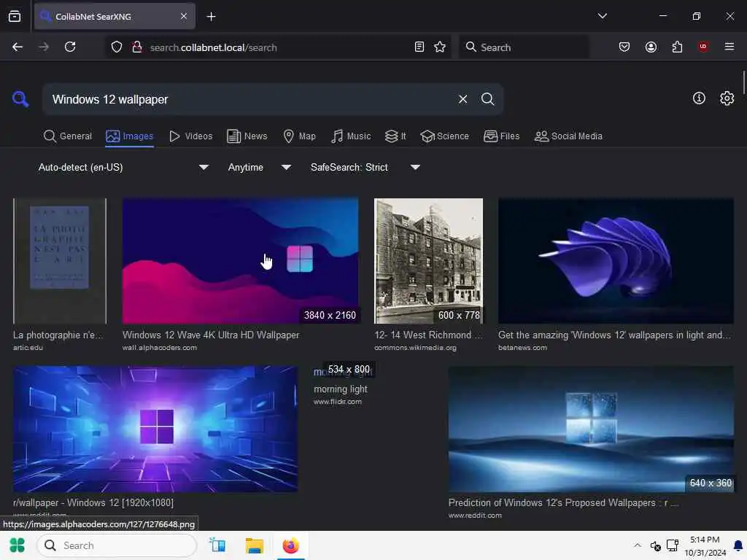Switch to the Science category
The height and width of the screenshot is (560, 747).
point(444,136)
